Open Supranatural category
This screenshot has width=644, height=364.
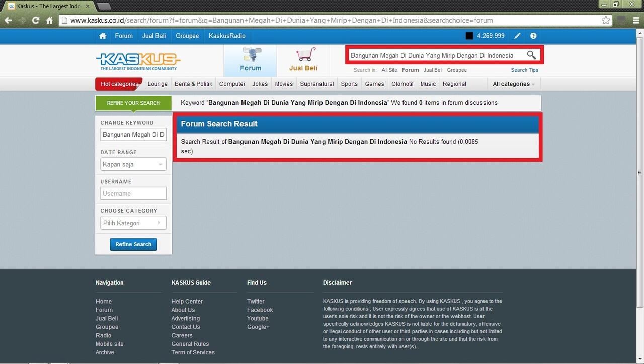pyautogui.click(x=317, y=84)
